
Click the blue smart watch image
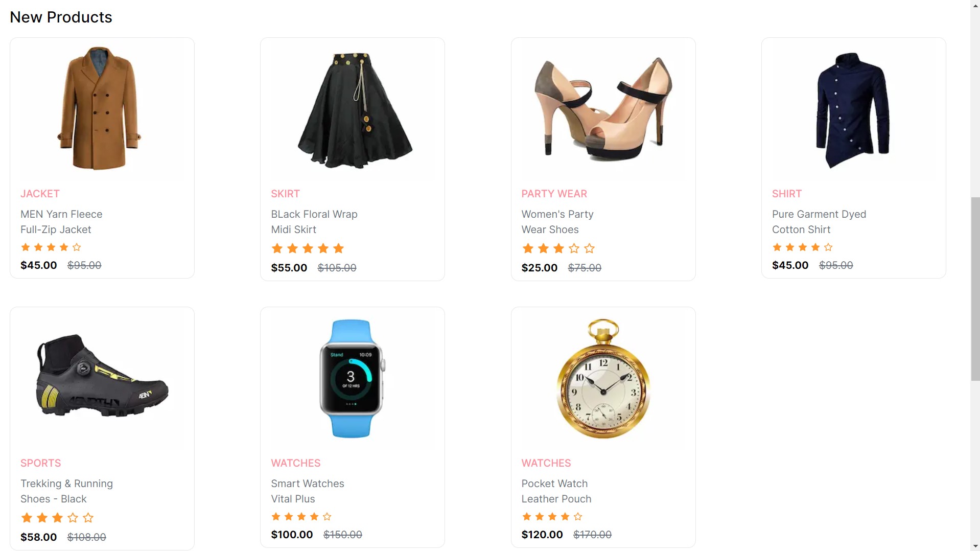353,378
